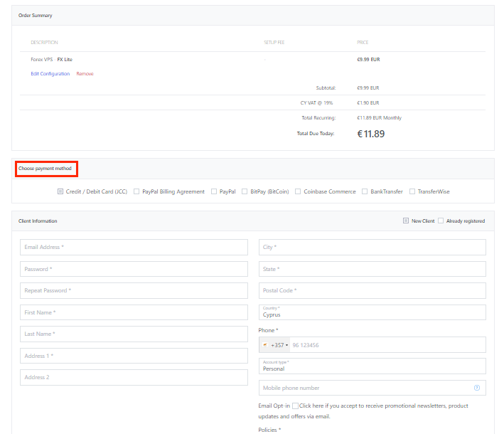Click the mobile phone number help icon
This screenshot has height=434, width=504.
pos(477,388)
